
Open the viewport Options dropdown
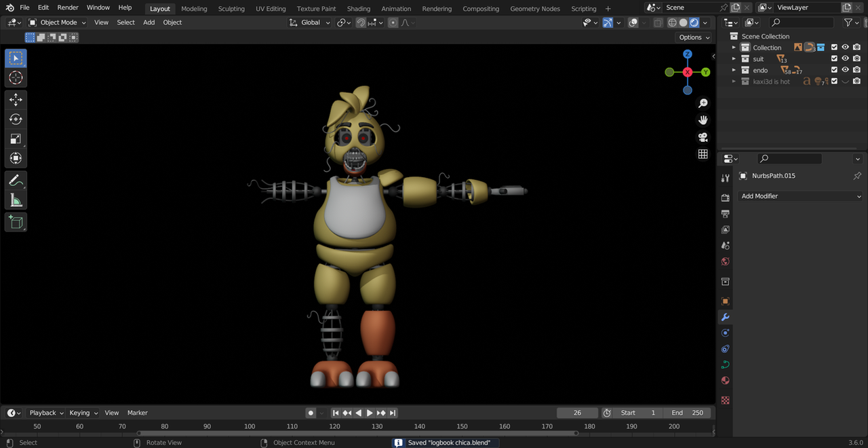694,37
